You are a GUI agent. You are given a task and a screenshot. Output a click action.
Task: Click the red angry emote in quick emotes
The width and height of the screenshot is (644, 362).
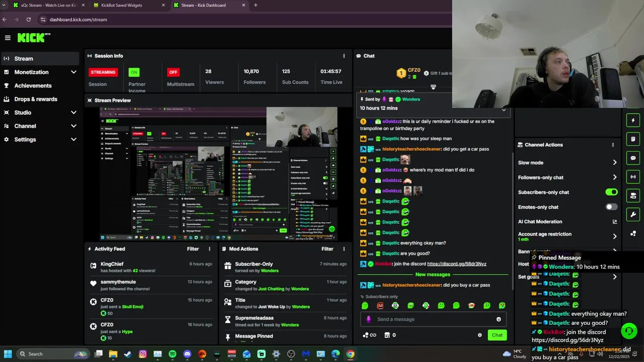coord(380,306)
